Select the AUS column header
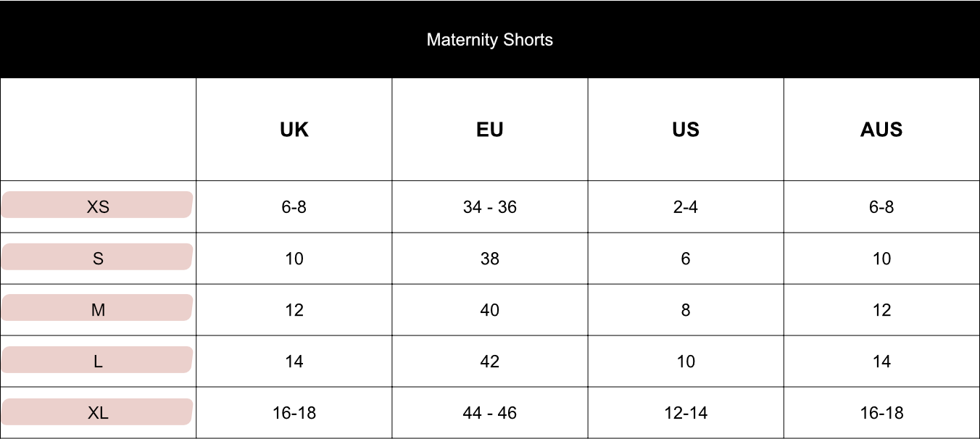 [881, 130]
